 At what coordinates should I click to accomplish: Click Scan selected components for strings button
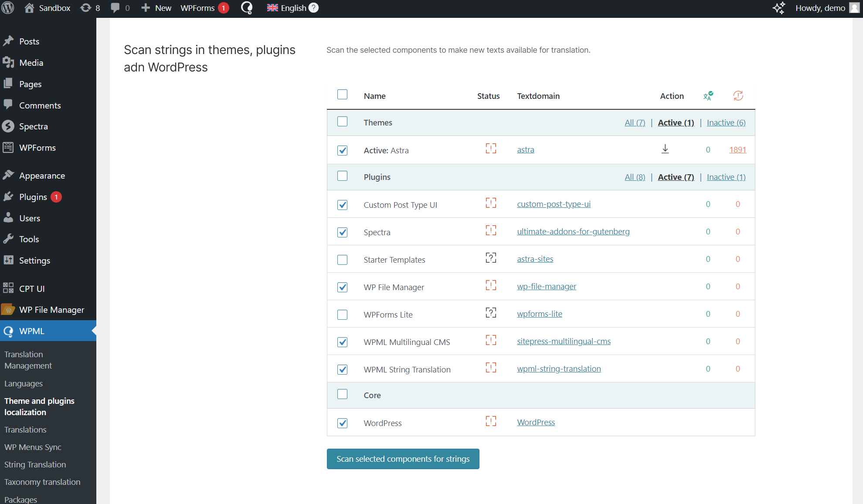403,459
